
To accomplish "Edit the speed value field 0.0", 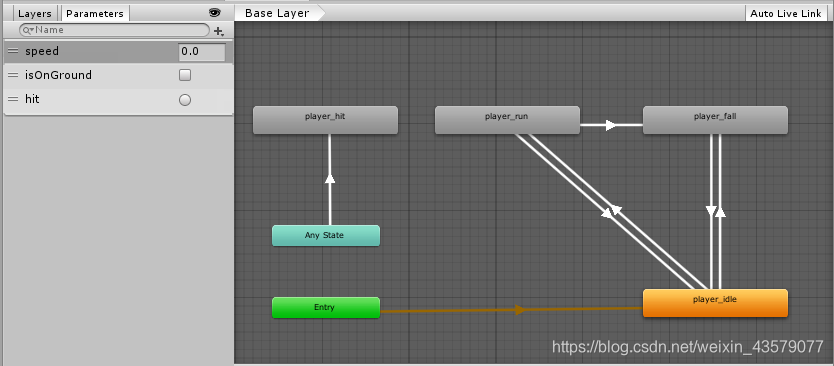I will pos(202,52).
